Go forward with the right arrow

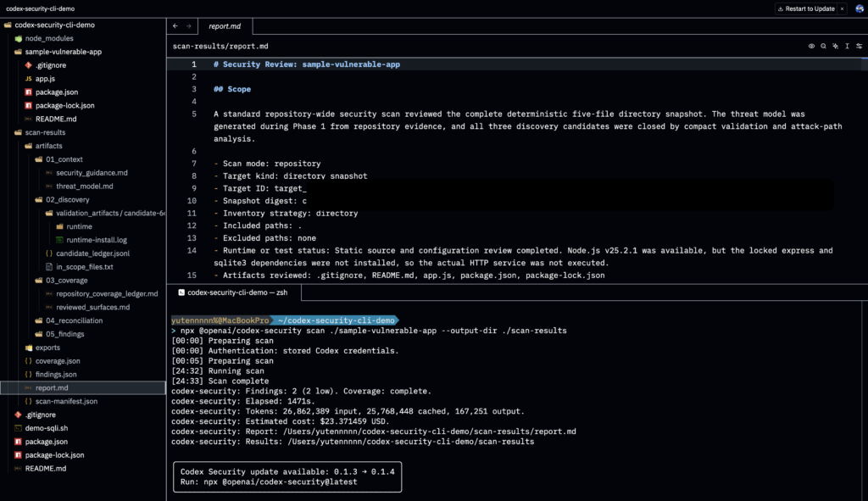coord(189,26)
